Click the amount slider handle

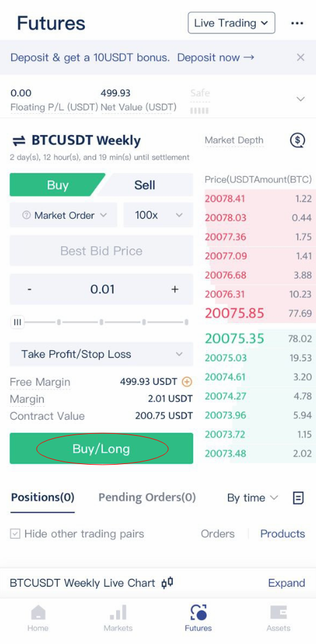pos(17,323)
